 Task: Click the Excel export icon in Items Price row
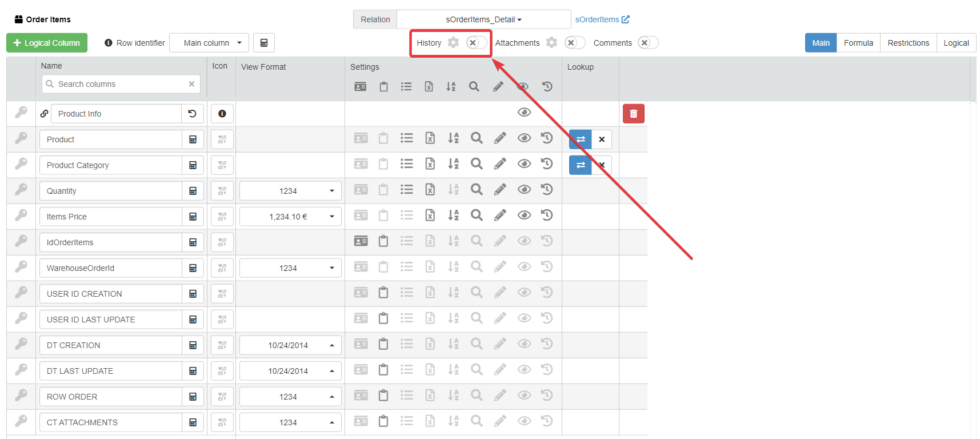(x=430, y=215)
